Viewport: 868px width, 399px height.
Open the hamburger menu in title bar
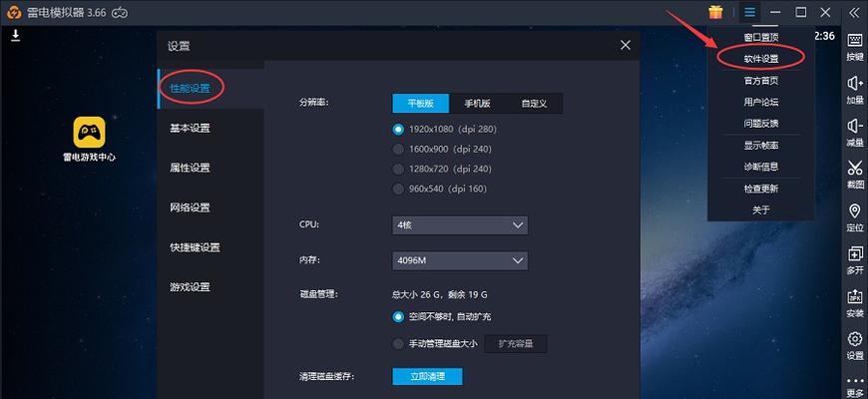pyautogui.click(x=749, y=12)
